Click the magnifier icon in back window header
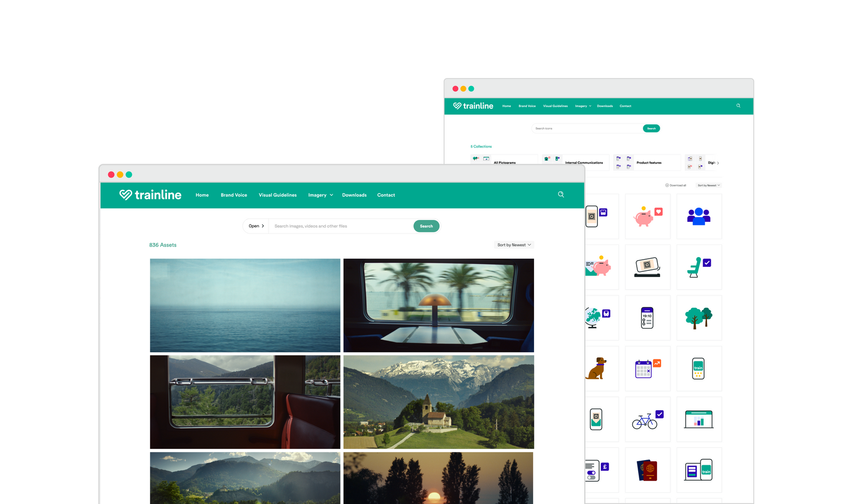This screenshot has height=504, width=868. pos(738,106)
